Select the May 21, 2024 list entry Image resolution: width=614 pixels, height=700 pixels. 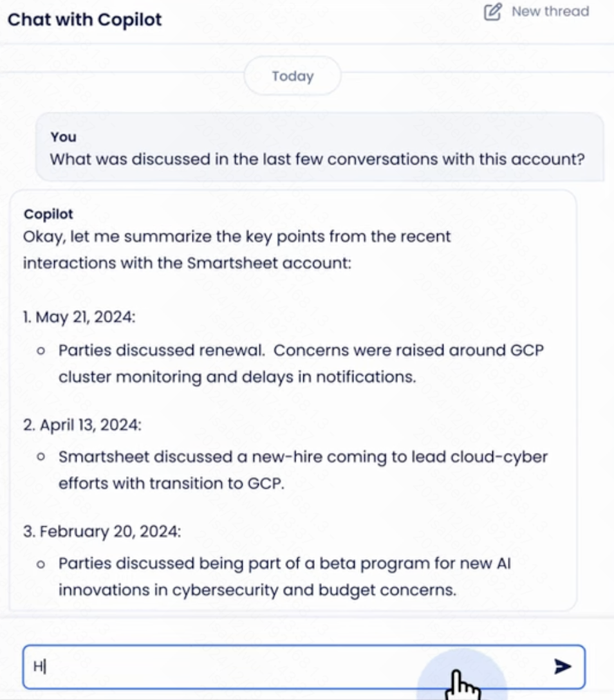79,317
